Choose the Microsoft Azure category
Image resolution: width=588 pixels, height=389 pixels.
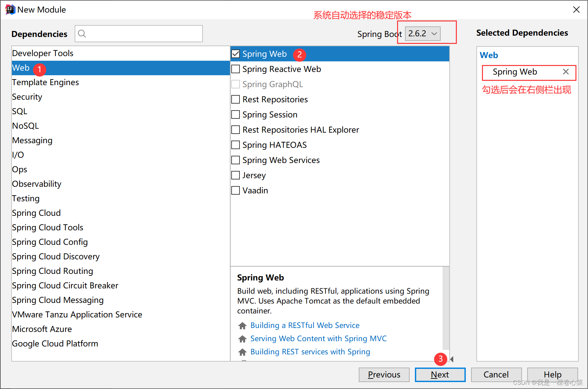click(x=121, y=329)
